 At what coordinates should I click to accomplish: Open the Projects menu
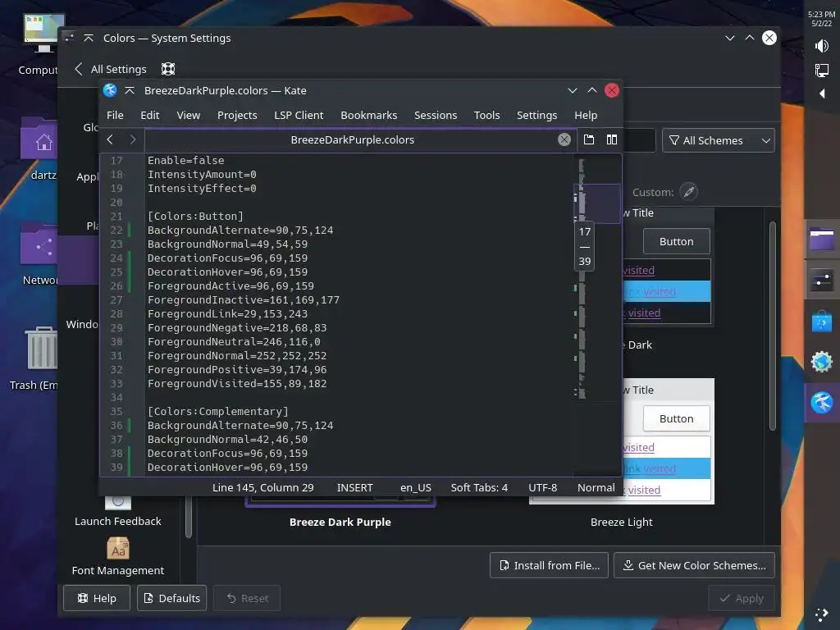[237, 115]
